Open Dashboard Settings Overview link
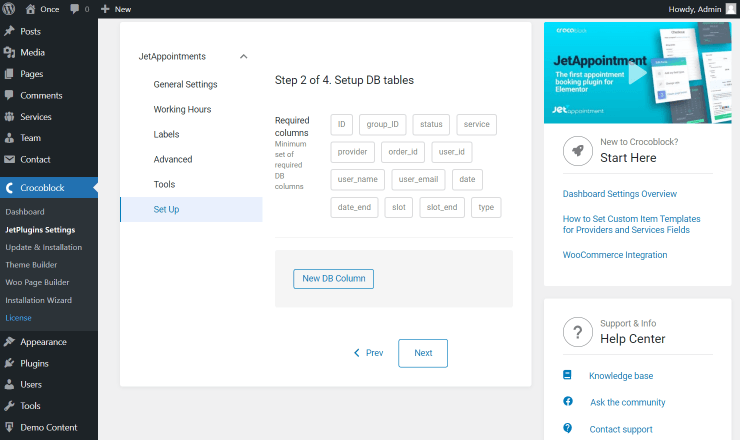This screenshot has width=740, height=440. click(x=619, y=194)
